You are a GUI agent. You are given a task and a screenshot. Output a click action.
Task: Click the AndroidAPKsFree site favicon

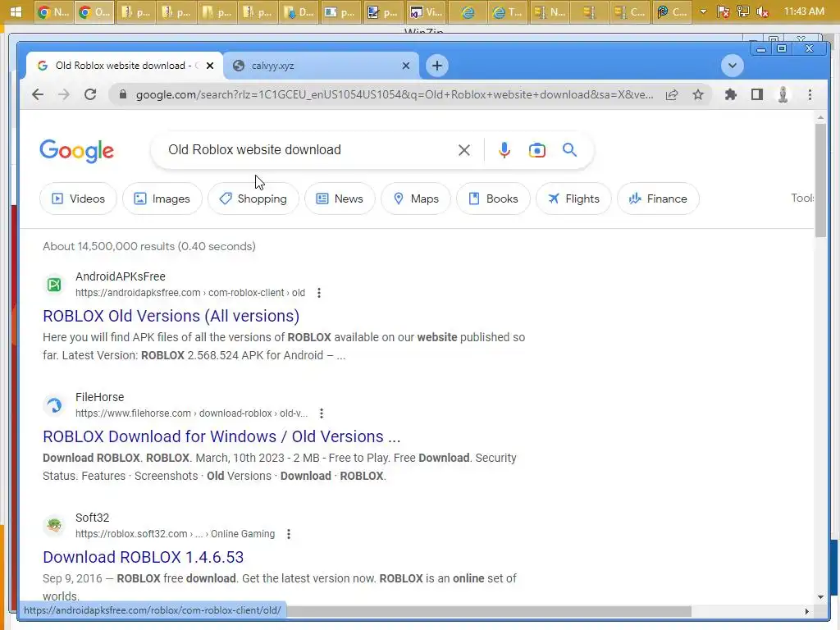(54, 285)
